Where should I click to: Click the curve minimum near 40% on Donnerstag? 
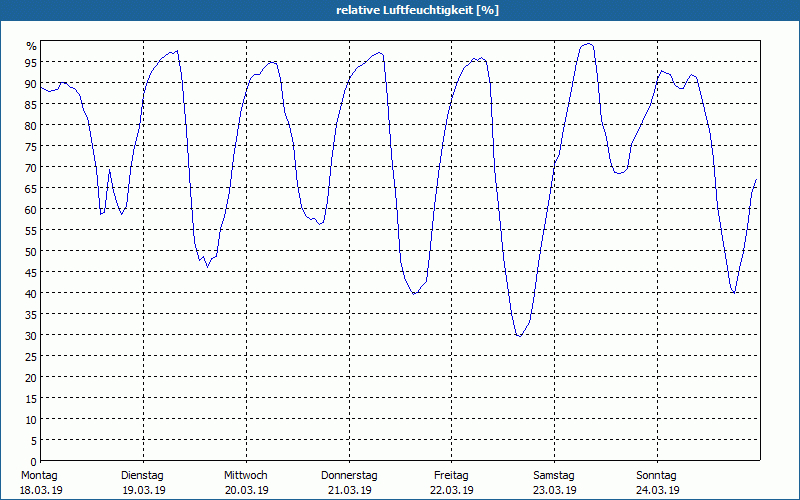414,293
